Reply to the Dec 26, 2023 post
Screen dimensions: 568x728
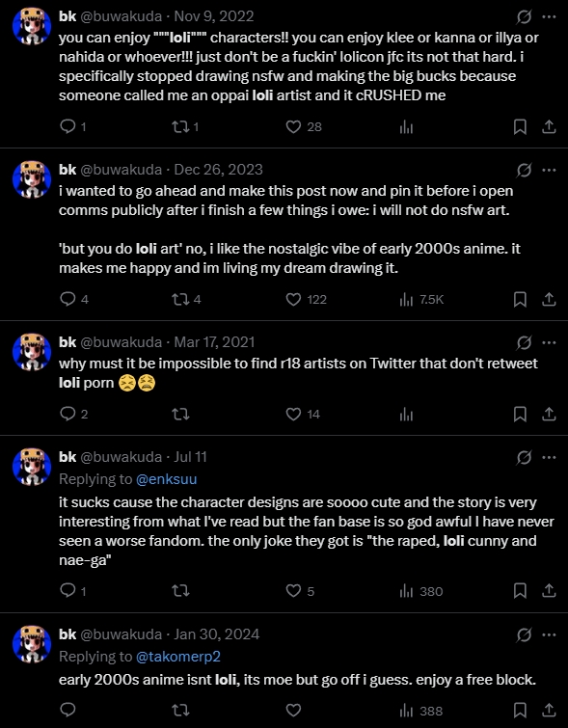pyautogui.click(x=68, y=299)
